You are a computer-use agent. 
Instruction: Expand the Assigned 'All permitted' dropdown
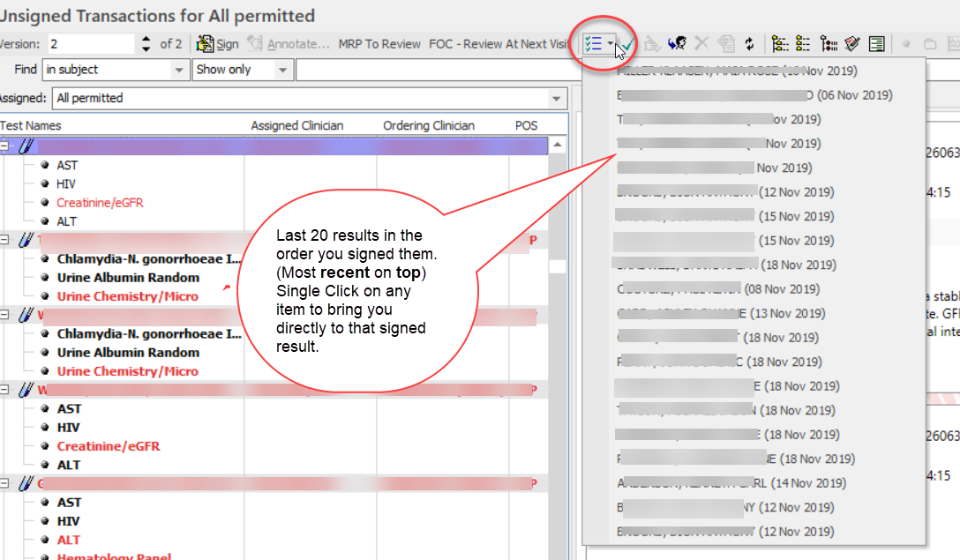point(556,98)
